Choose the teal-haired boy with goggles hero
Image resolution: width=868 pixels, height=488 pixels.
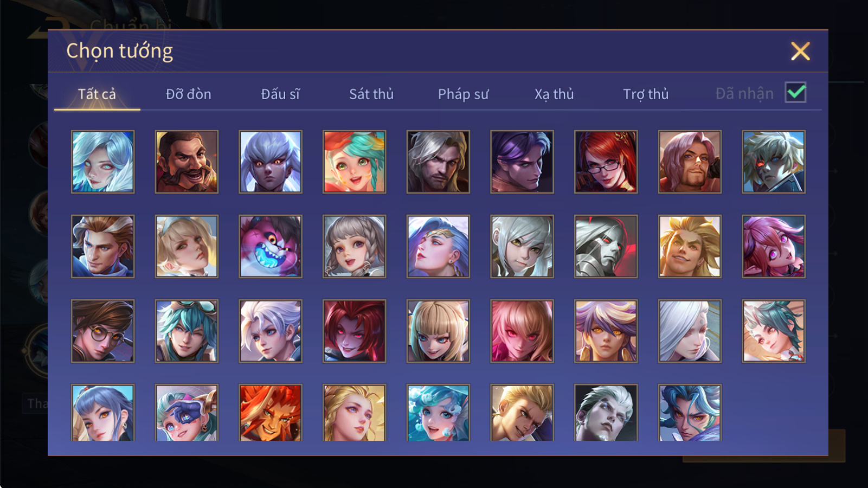pyautogui.click(x=187, y=331)
